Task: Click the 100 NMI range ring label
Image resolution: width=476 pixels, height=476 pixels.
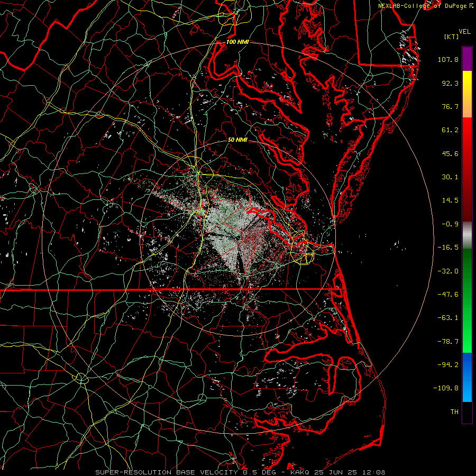Action: coord(237,42)
